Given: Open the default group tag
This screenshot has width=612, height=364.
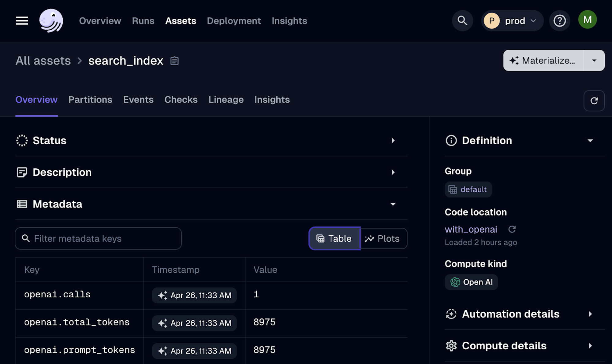Looking at the screenshot, I should coord(468,189).
